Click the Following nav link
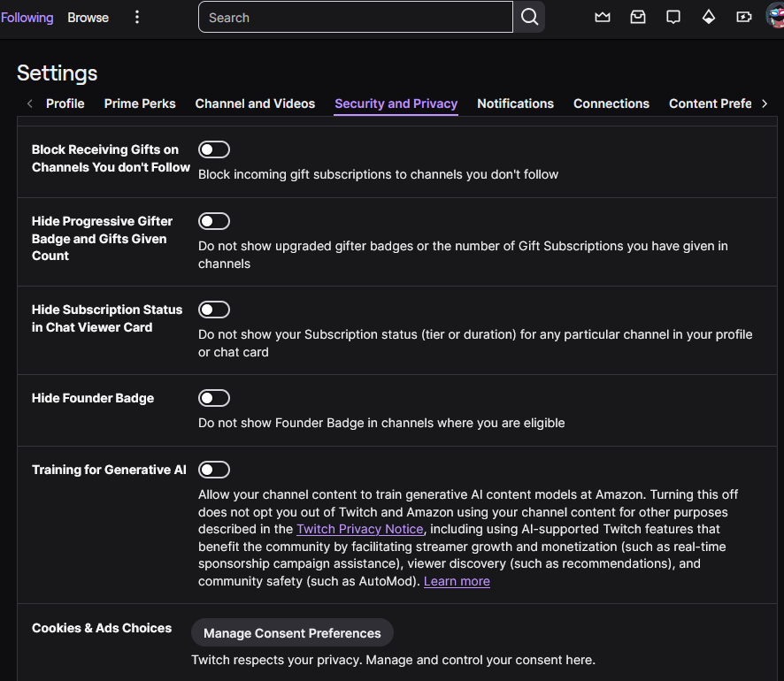Screen dimensions: 784x681 coord(27,18)
